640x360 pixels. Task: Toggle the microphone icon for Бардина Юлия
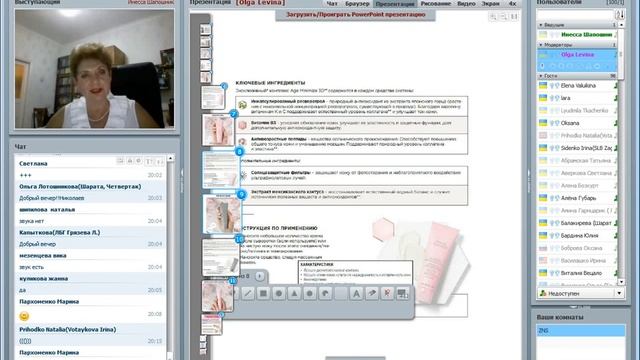pos(552,236)
